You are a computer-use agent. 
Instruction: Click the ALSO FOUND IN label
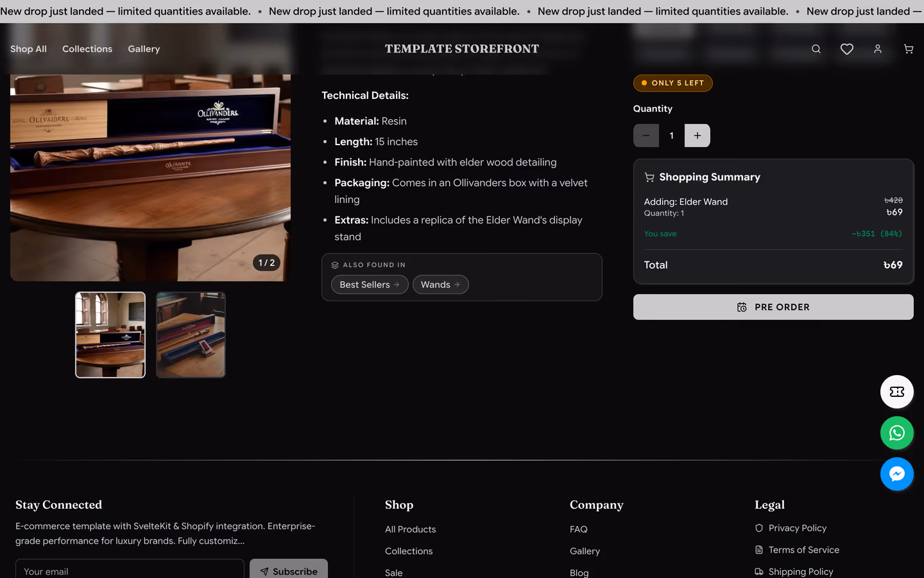374,265
